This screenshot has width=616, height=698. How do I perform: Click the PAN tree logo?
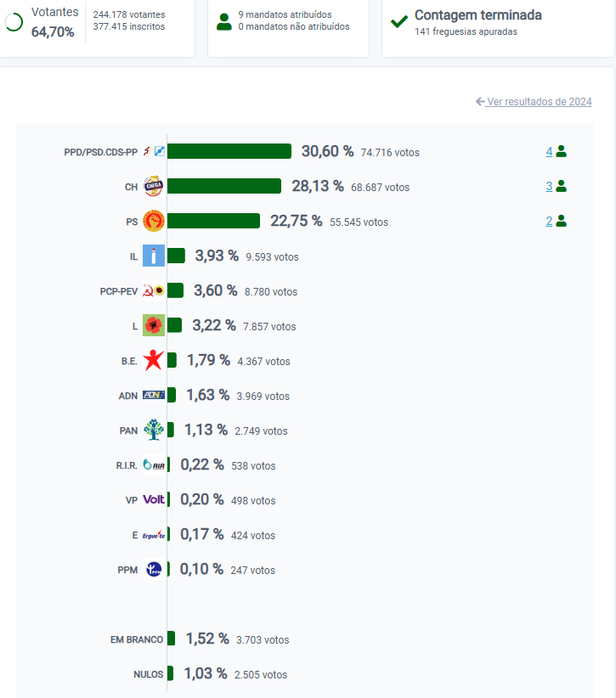coord(153,430)
